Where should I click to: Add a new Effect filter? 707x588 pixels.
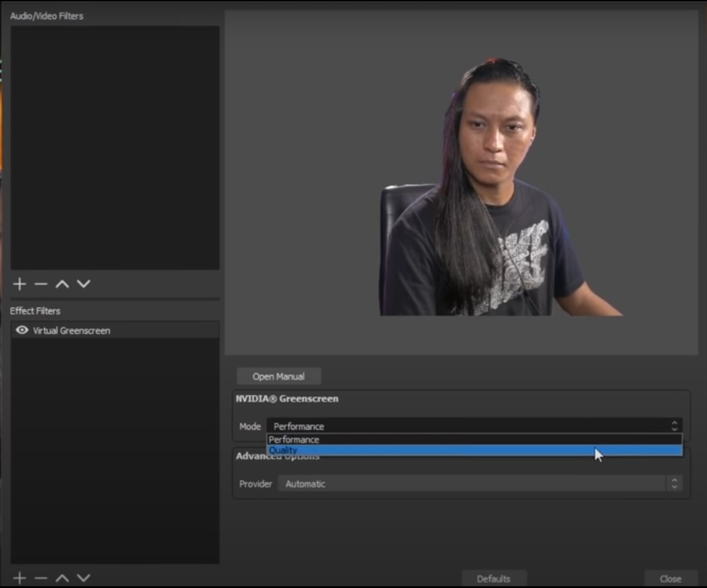pos(19,578)
